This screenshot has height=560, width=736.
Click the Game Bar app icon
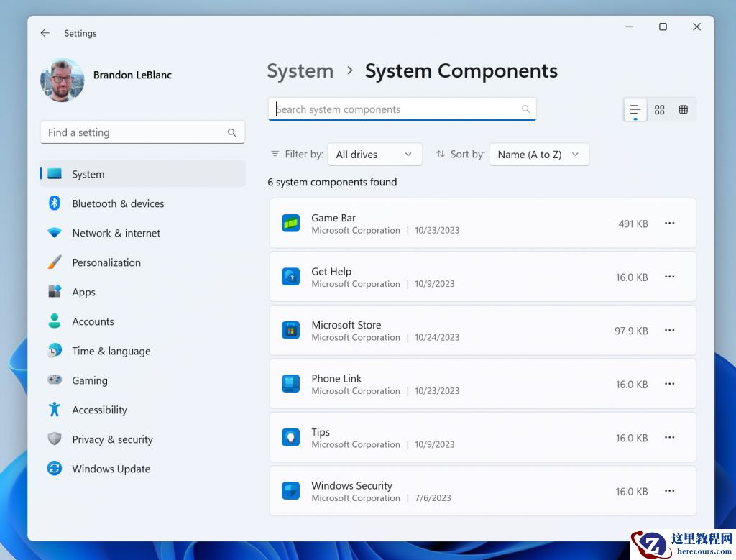click(290, 223)
